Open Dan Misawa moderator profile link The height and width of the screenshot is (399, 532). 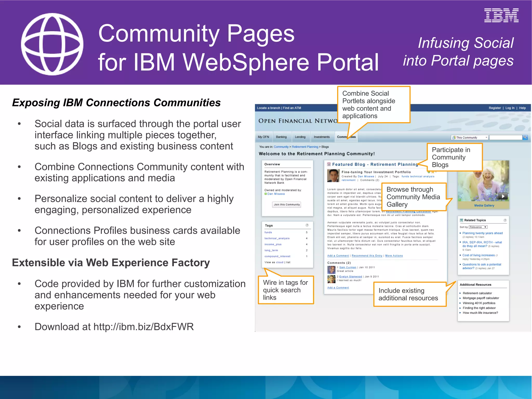pos(276,194)
